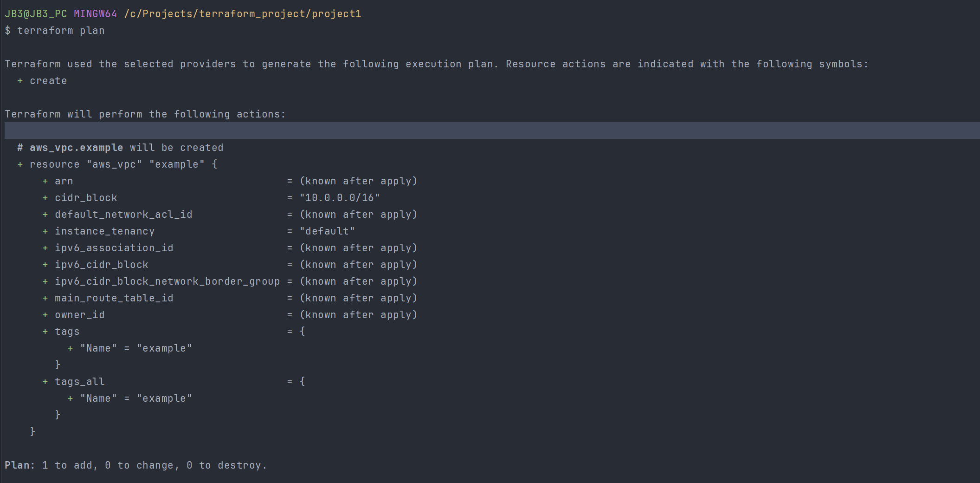Viewport: 980px width, 483px height.
Task: Click the 'tags_all' attribute name
Action: [80, 382]
